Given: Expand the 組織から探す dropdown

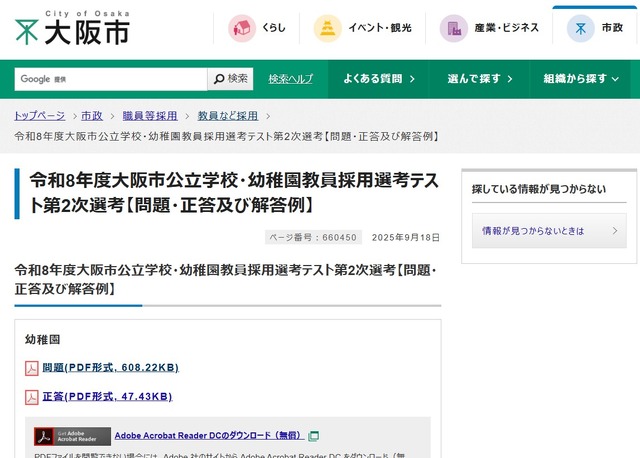Looking at the screenshot, I should click(x=580, y=79).
